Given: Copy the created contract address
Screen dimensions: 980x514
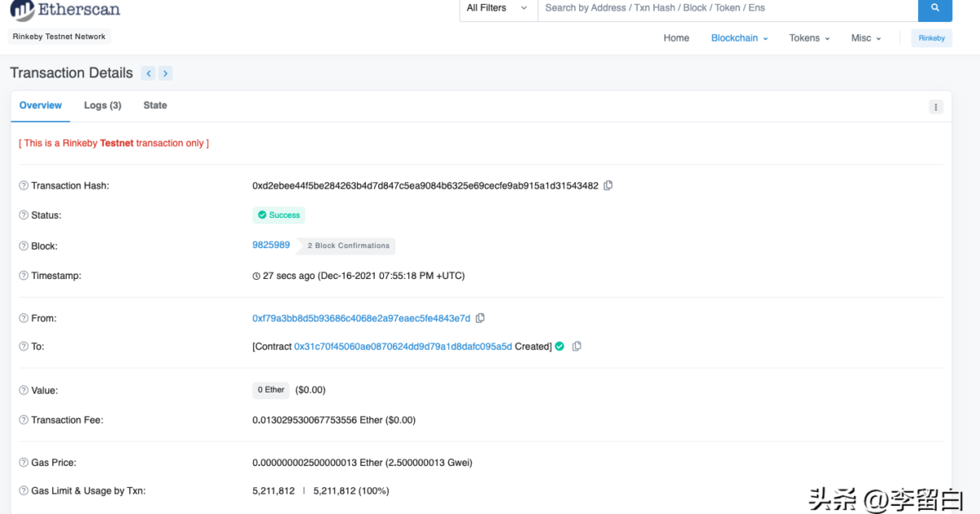Looking at the screenshot, I should [x=577, y=346].
